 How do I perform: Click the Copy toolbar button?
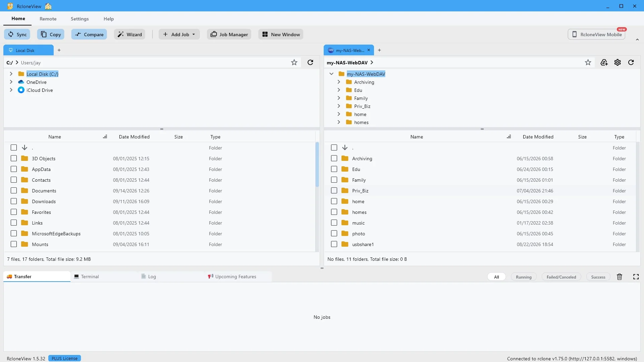click(51, 34)
